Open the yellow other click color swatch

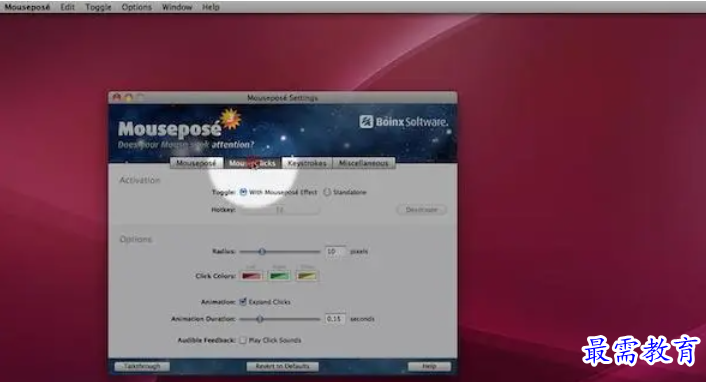point(307,276)
